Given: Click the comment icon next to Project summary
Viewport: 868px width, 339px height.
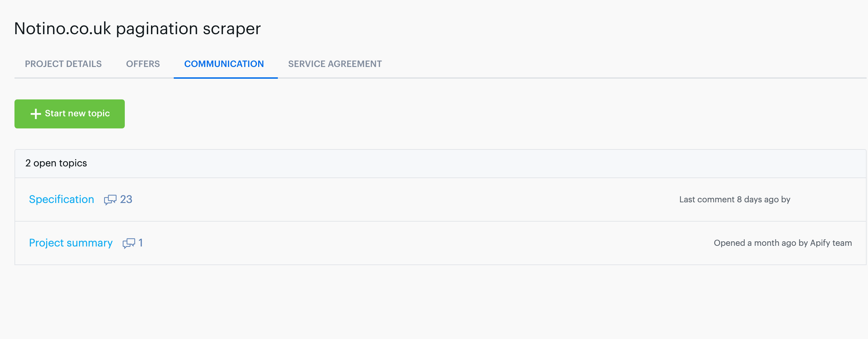Looking at the screenshot, I should [x=129, y=243].
